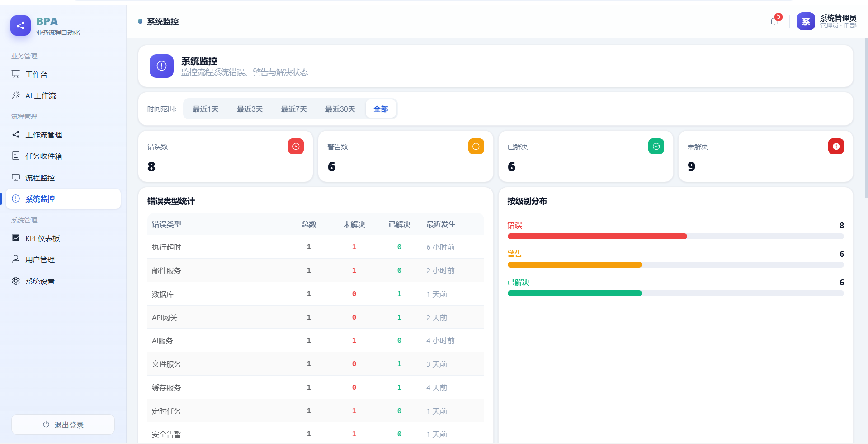
Task: Click the 数据库 error type row
Action: point(316,294)
